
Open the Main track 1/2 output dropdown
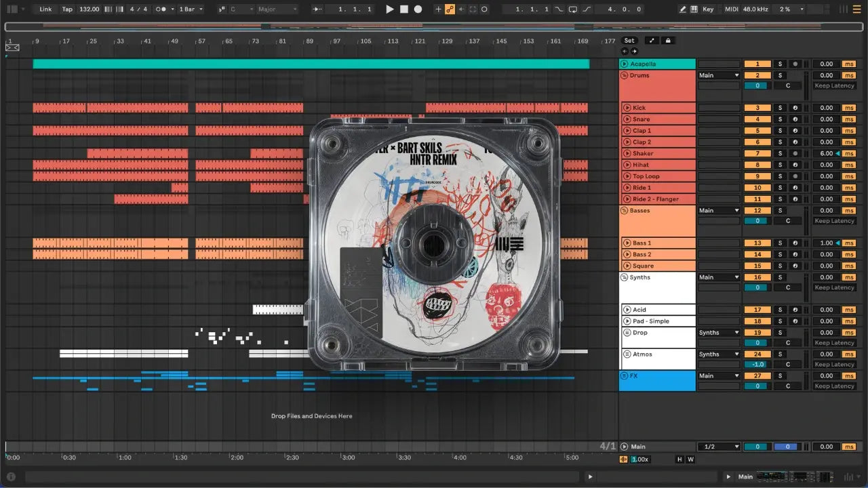719,447
